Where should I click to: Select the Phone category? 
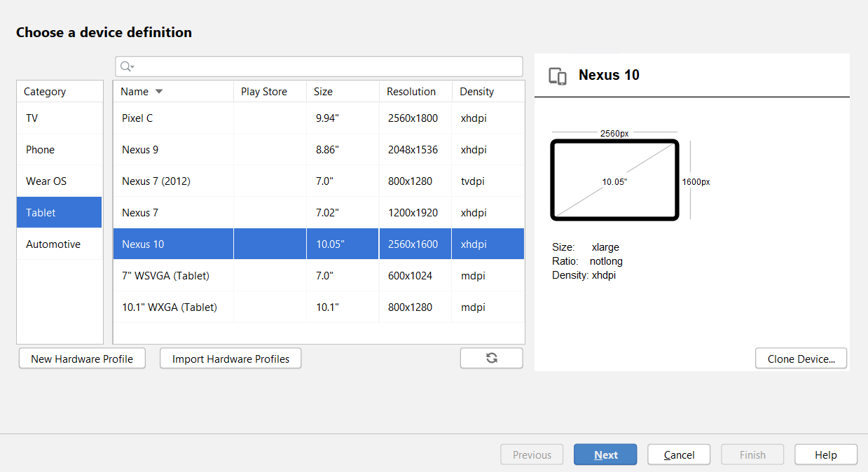[x=60, y=150]
